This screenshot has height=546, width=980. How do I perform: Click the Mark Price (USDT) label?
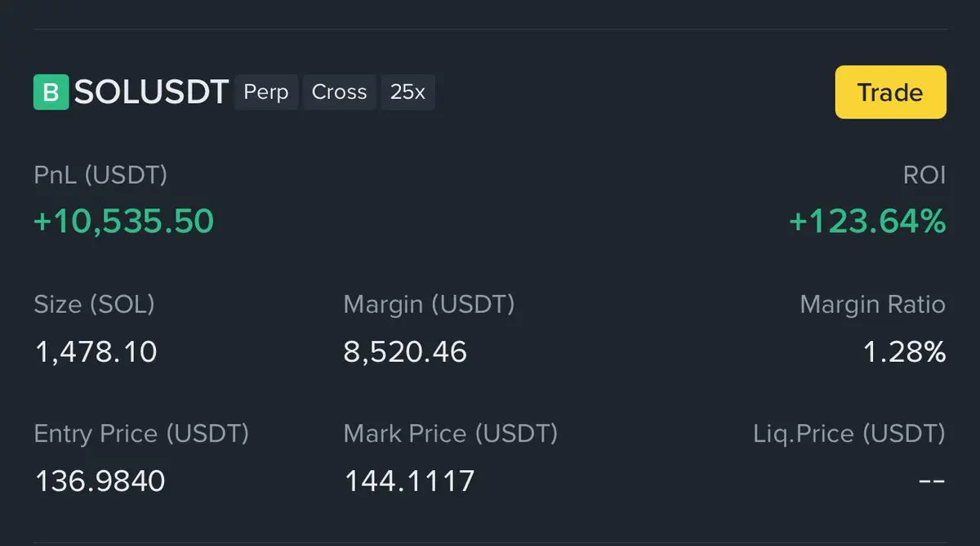[x=450, y=433]
